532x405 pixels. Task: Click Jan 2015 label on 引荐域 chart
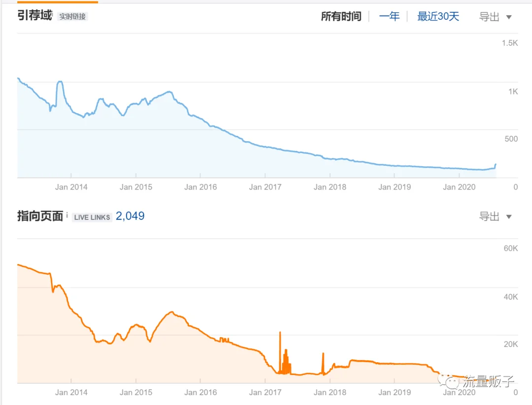tap(136, 187)
